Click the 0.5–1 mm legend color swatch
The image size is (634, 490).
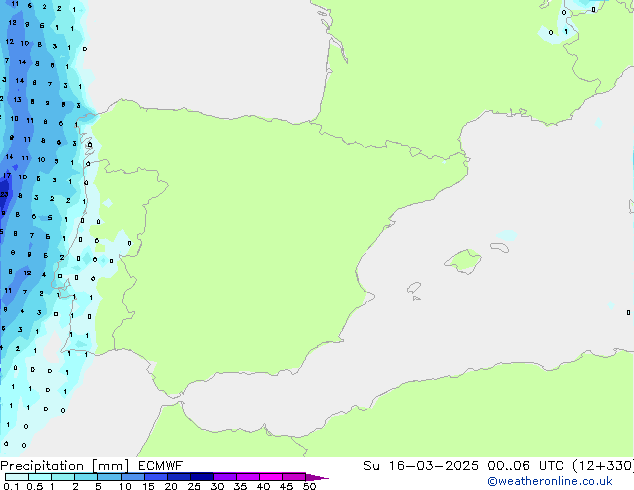40,477
